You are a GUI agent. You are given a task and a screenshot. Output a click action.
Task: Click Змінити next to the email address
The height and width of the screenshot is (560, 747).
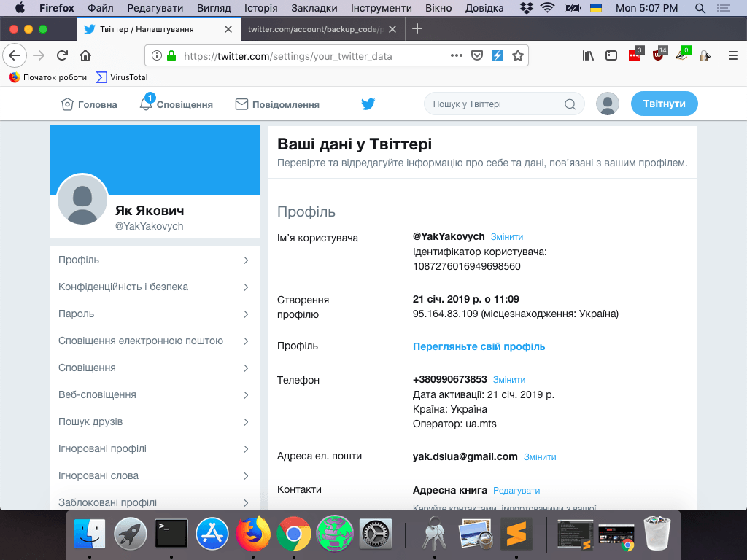(540, 456)
